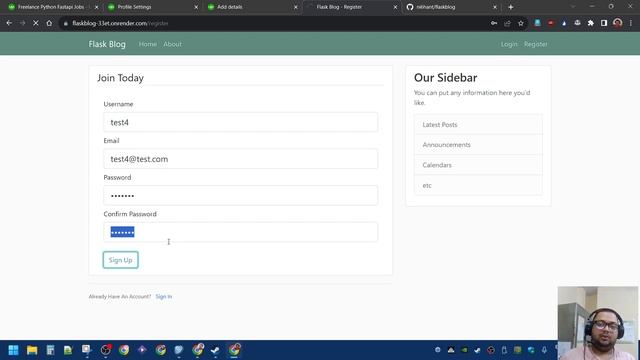Click the Password input field
The image size is (640, 360).
(240, 196)
